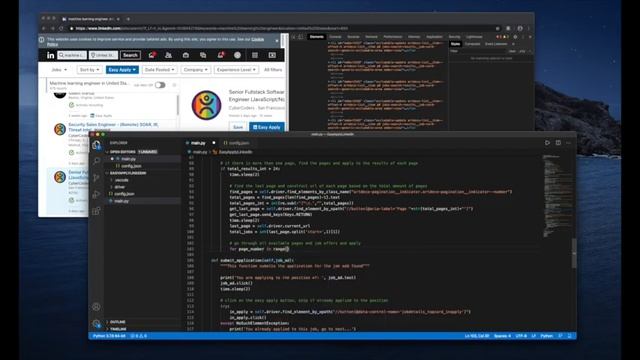This screenshot has height=360, width=640.
Task: Open More Actions ellipsis in VS Code editor
Action: pyautogui.click(x=568, y=143)
